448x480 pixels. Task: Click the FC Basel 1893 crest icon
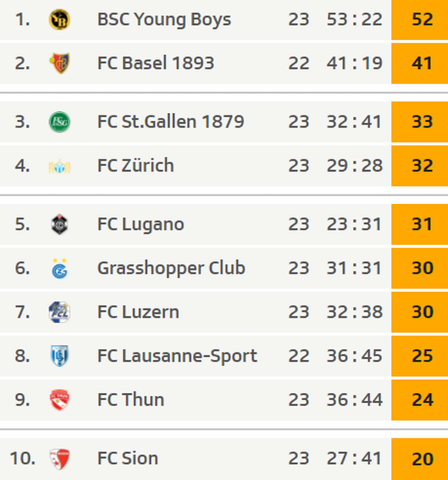coord(59,63)
